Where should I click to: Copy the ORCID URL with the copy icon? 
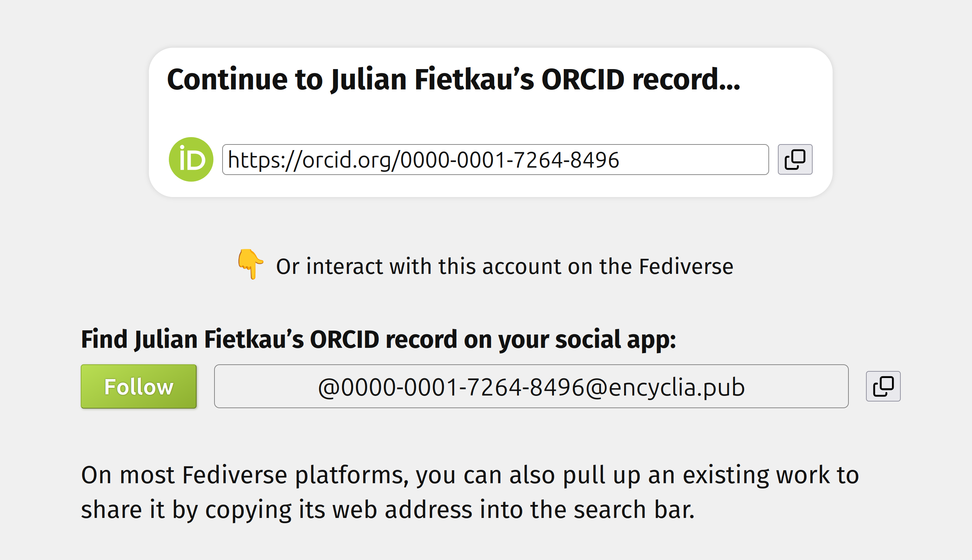click(795, 159)
